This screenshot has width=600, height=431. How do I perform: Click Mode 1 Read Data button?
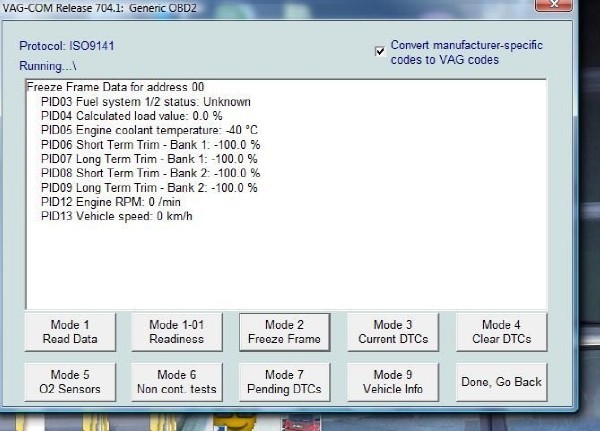pyautogui.click(x=70, y=332)
